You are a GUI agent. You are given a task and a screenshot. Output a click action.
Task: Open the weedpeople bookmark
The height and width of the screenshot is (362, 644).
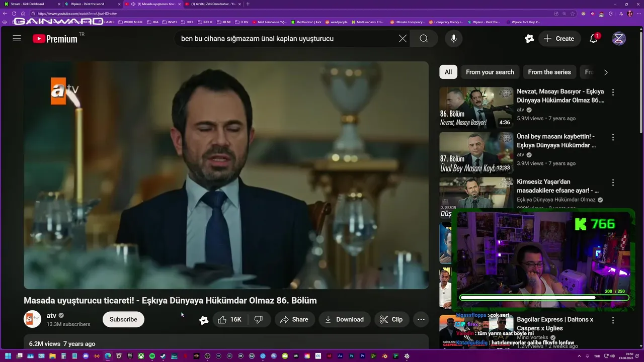(337, 22)
